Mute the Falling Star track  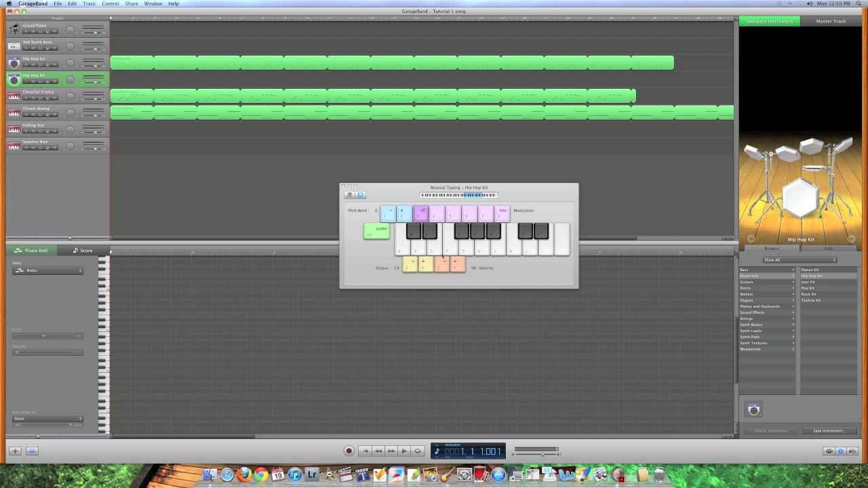click(x=32, y=131)
